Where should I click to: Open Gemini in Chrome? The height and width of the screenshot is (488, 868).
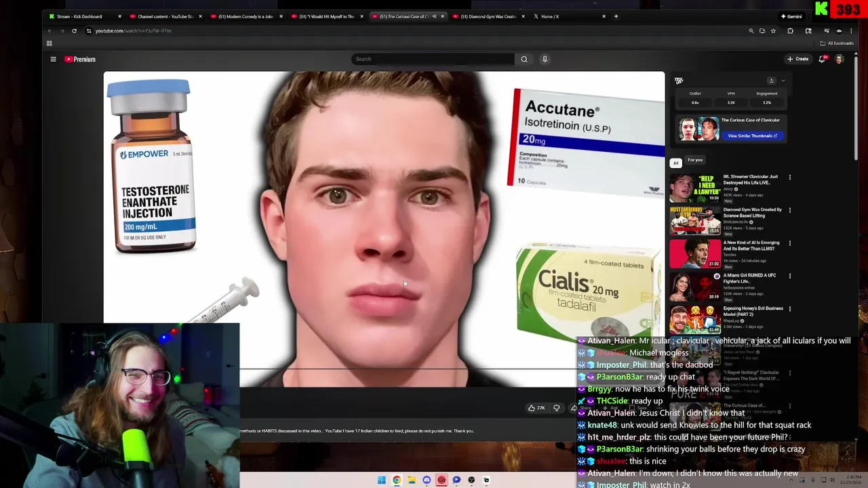[791, 16]
